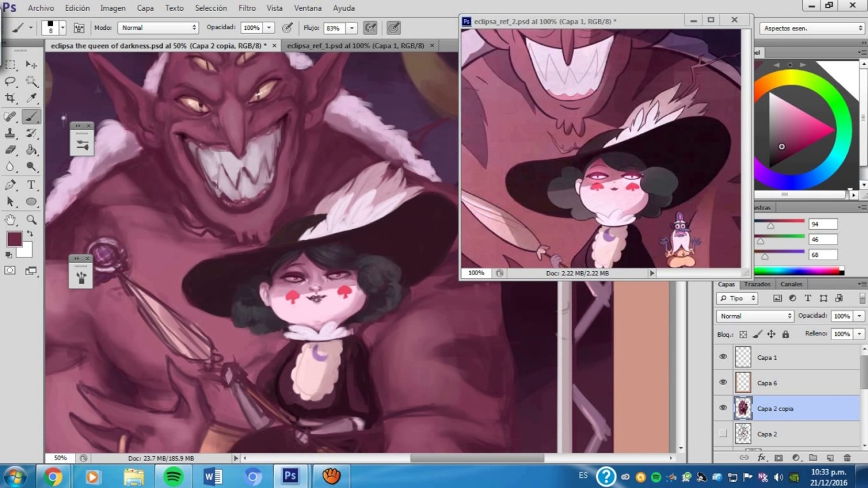Image resolution: width=868 pixels, height=488 pixels.
Task: Select the Eyedropper tool
Action: click(x=31, y=99)
